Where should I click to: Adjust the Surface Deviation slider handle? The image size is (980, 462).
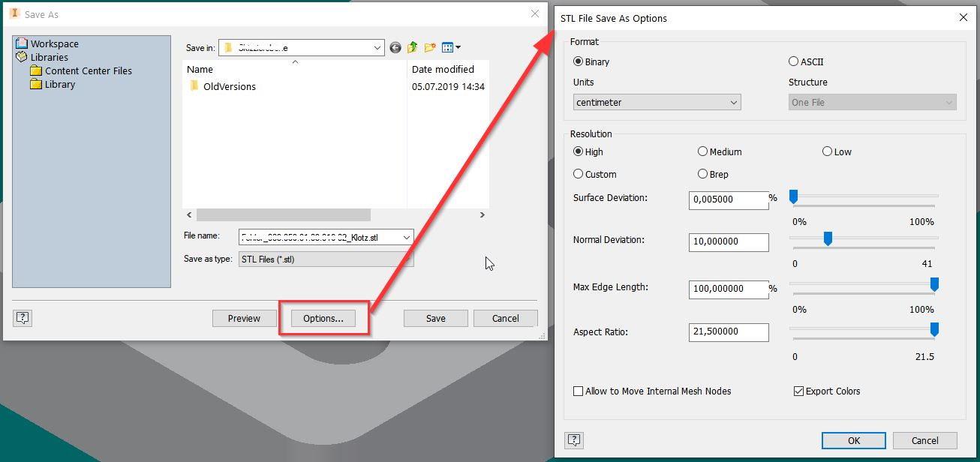pyautogui.click(x=793, y=197)
